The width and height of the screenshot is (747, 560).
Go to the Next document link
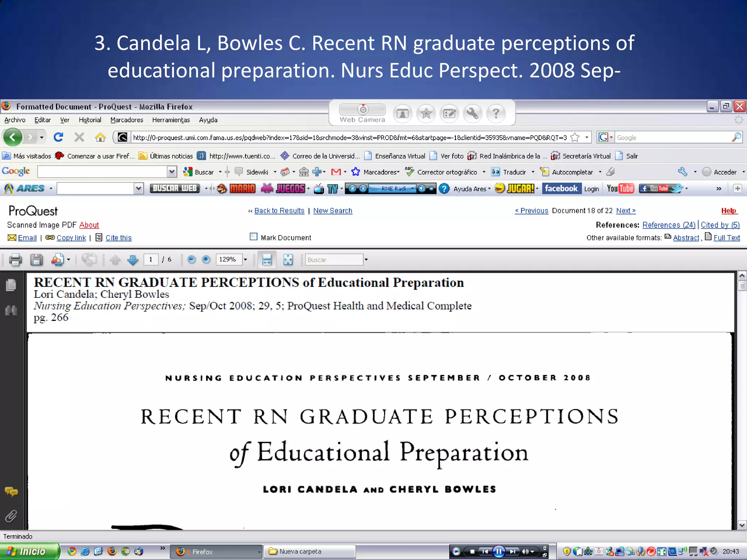[x=626, y=211]
